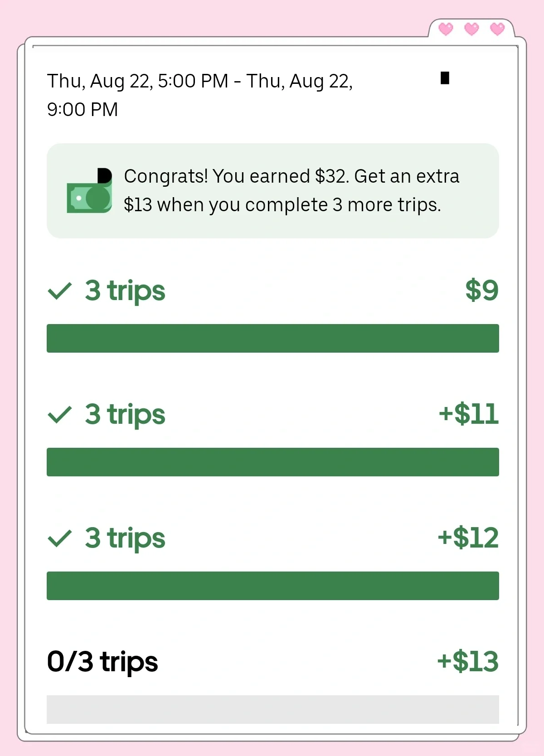
Task: Click the empty gray 0/3 progress bar
Action: pos(273,709)
